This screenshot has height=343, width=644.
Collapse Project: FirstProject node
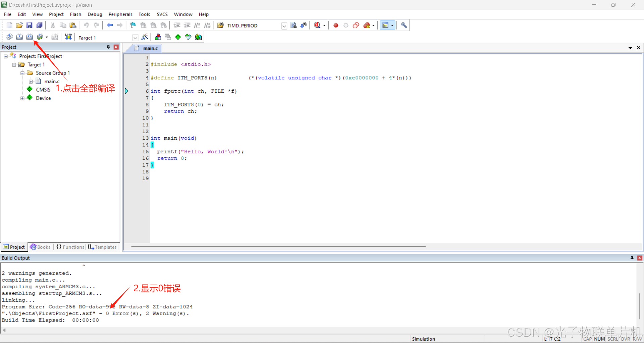[6, 56]
